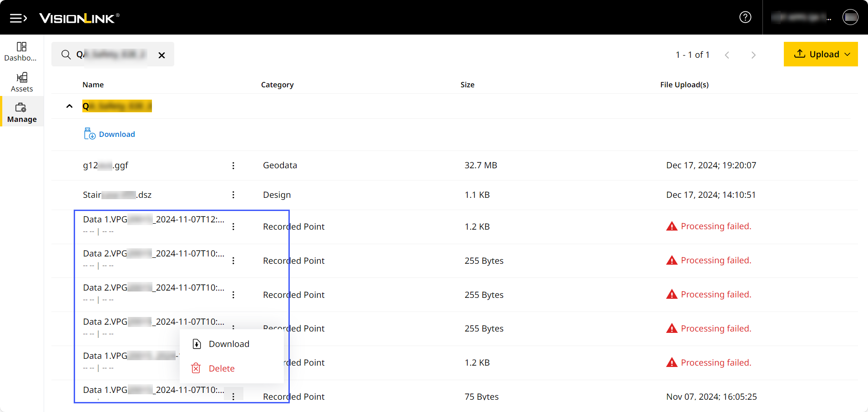Open options for the 1.2 KB Data 1.VPG file
Screen dimensions: 868x412
[x=233, y=226]
